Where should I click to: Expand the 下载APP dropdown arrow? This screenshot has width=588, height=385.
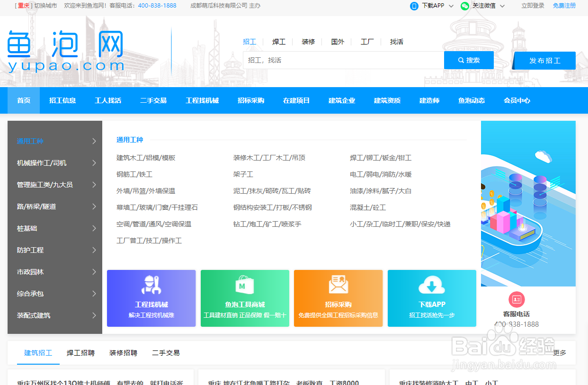tap(451, 6)
